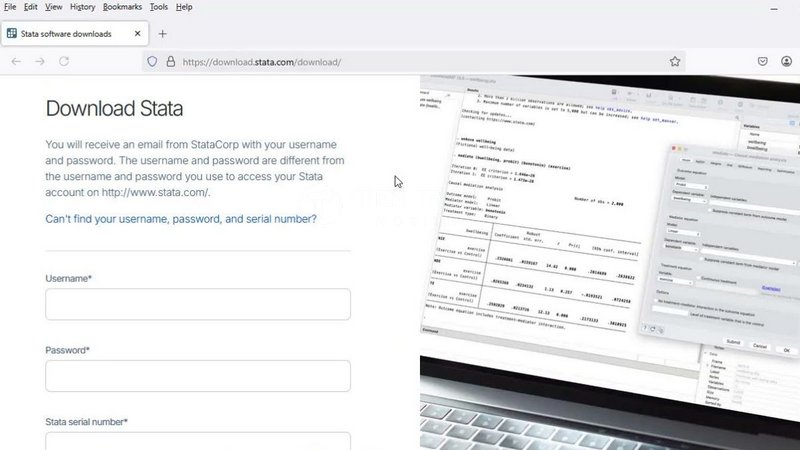Bookmark this page with star icon
800x450 pixels.
pos(675,62)
